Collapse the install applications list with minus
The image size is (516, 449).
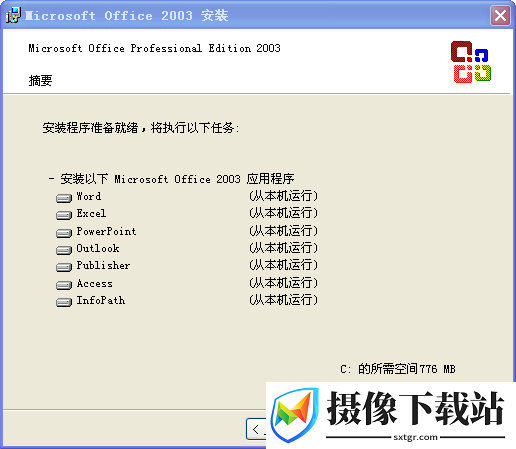[x=51, y=179]
